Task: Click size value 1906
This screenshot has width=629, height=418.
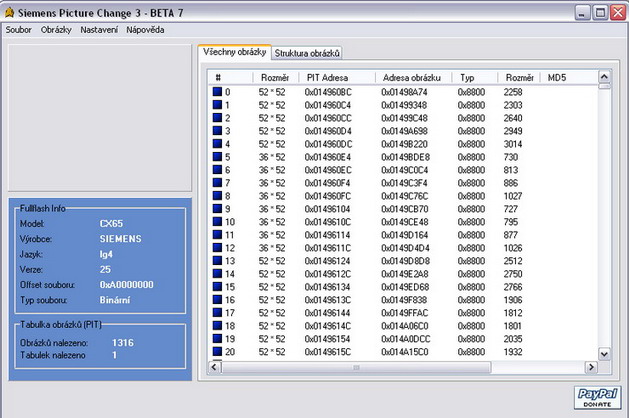Action: click(x=513, y=300)
